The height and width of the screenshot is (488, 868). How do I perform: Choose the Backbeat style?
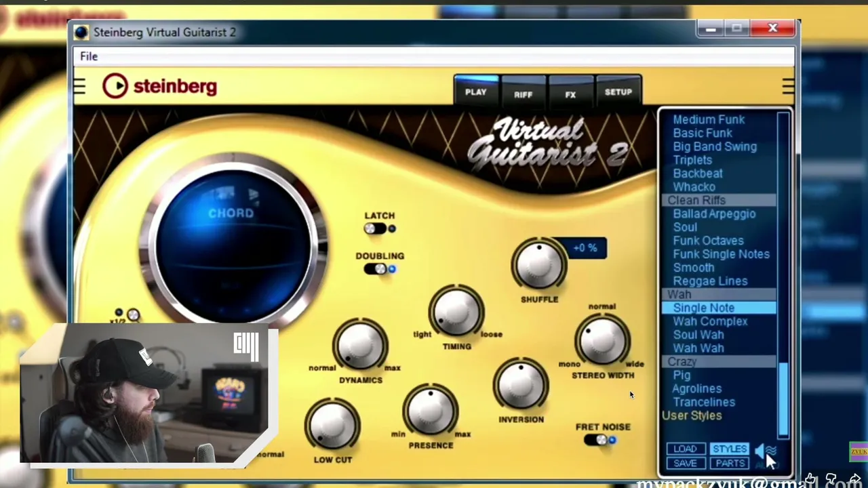tap(698, 174)
